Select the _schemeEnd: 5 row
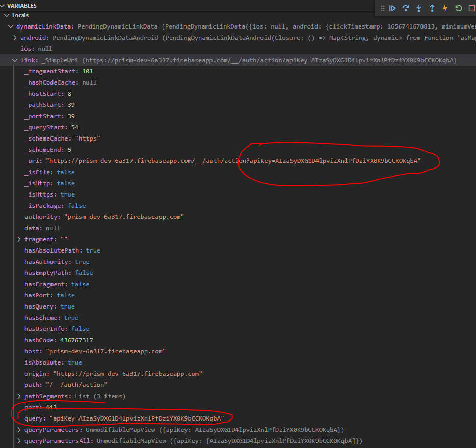This screenshot has height=448, width=476. [238, 150]
